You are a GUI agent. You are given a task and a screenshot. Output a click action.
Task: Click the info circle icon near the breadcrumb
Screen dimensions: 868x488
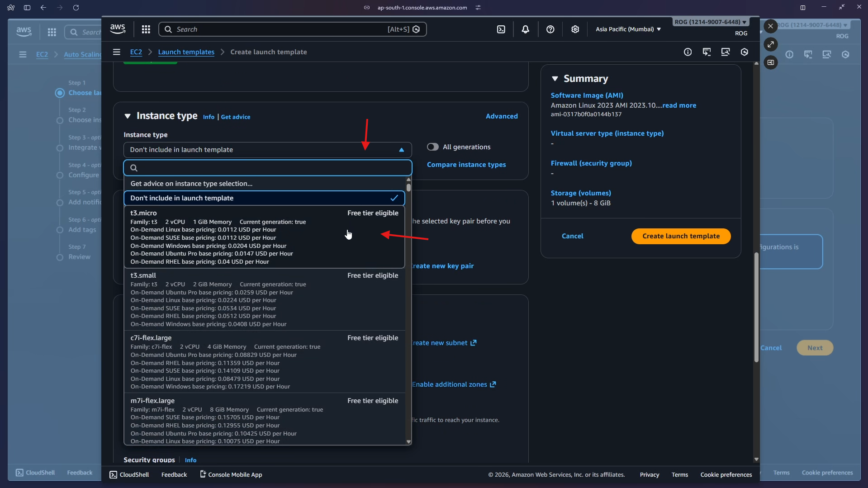coord(688,52)
